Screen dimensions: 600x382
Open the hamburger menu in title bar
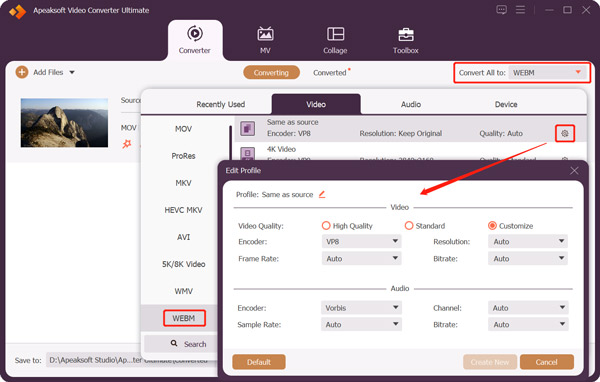point(520,10)
